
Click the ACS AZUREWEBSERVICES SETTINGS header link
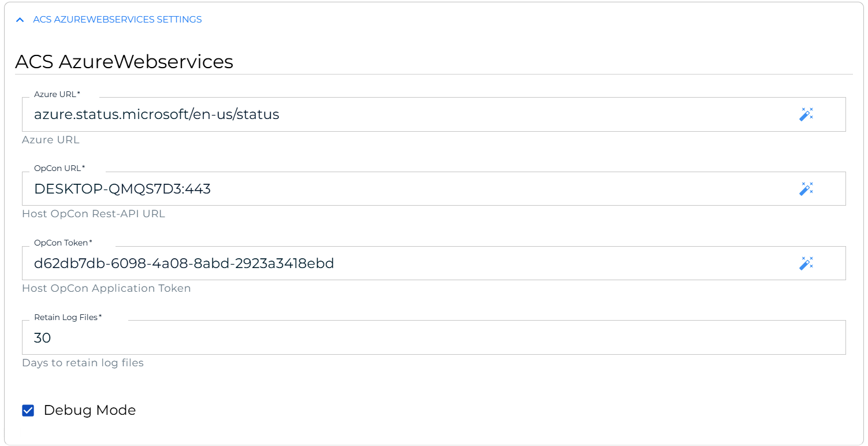coord(117,20)
